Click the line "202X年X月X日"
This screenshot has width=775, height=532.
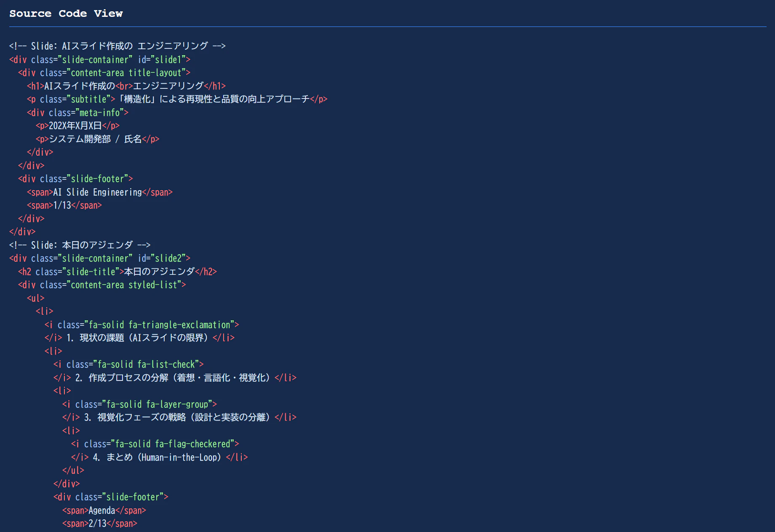click(78, 126)
